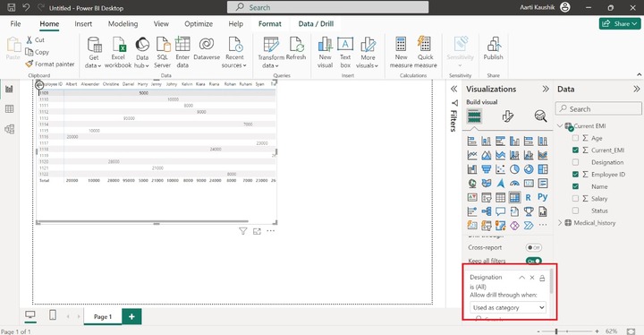Uncheck the Employee ID field
The width and height of the screenshot is (644, 335).
click(575, 175)
